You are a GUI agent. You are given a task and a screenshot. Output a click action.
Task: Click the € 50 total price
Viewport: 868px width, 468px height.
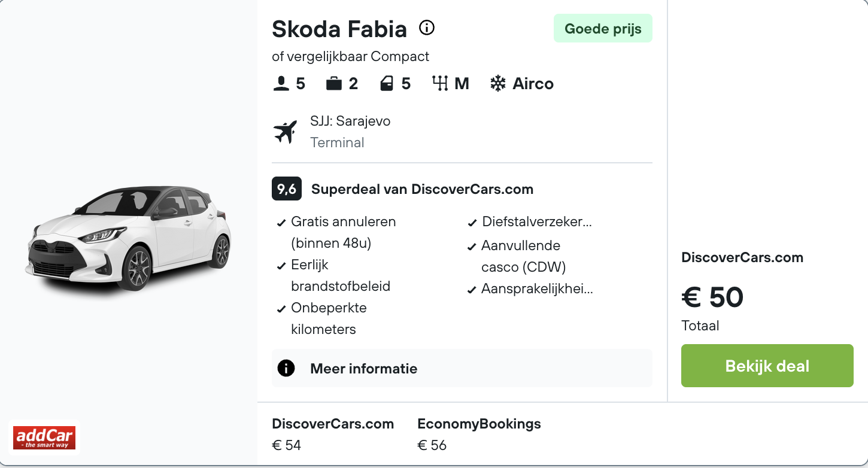(712, 297)
